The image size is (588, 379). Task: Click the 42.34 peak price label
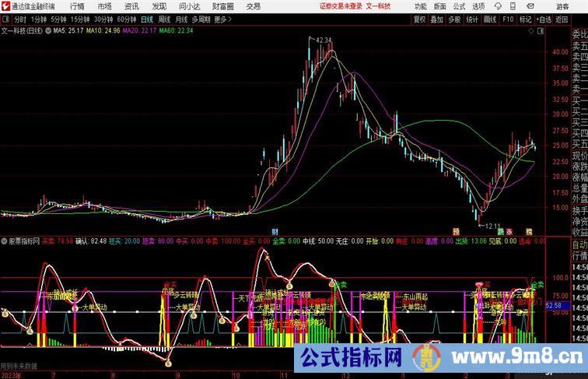point(324,40)
